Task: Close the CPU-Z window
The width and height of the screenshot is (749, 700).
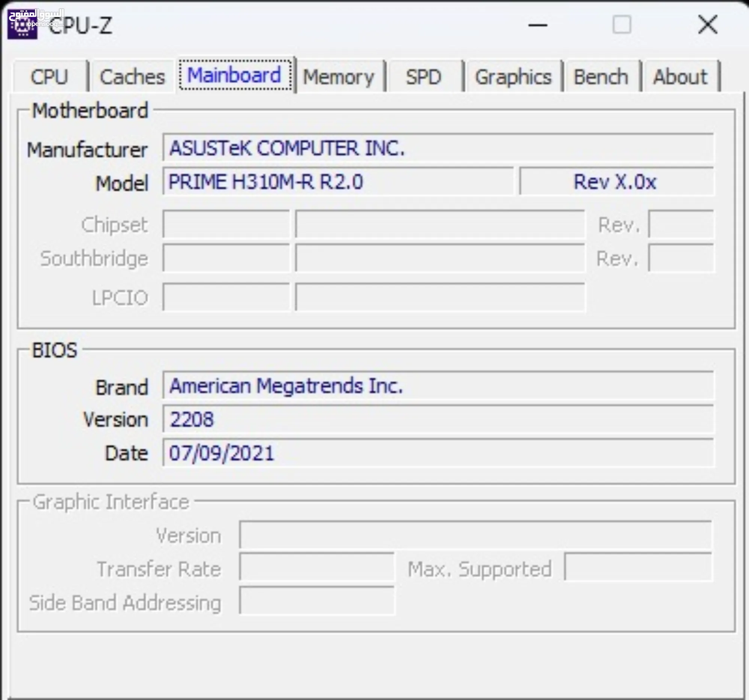Action: coord(707,25)
